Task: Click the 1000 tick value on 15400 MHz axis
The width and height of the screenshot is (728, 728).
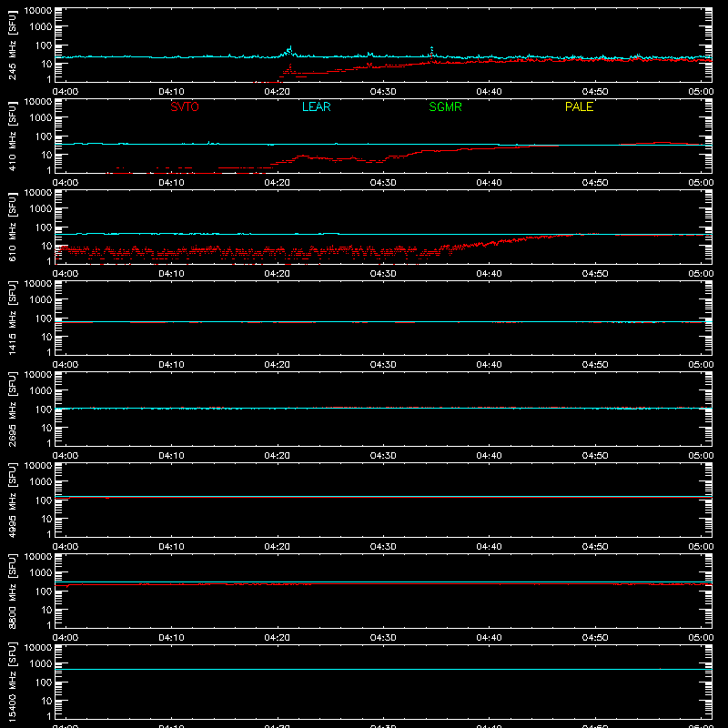Action: [x=41, y=664]
